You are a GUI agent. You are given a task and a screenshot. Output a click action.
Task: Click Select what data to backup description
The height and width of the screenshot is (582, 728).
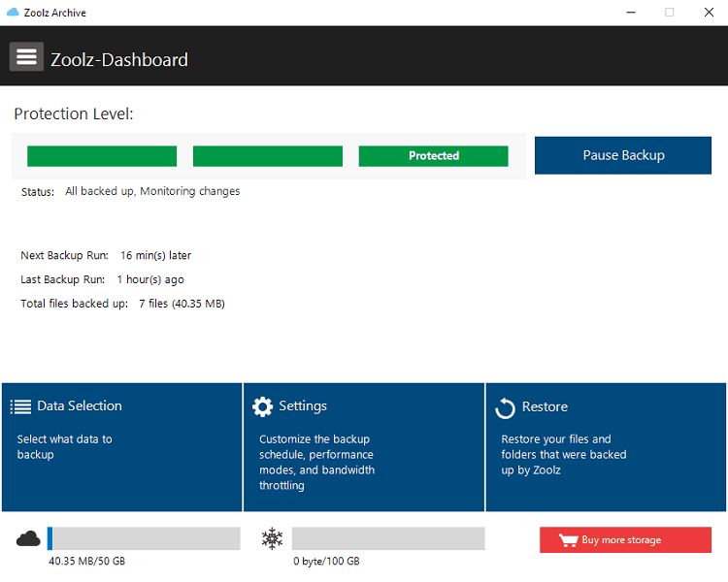pyautogui.click(x=64, y=447)
